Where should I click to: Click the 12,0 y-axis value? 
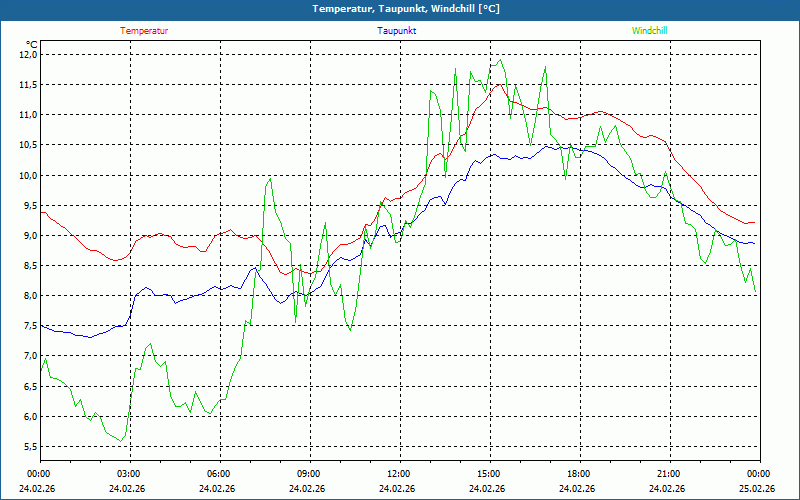pyautogui.click(x=27, y=55)
